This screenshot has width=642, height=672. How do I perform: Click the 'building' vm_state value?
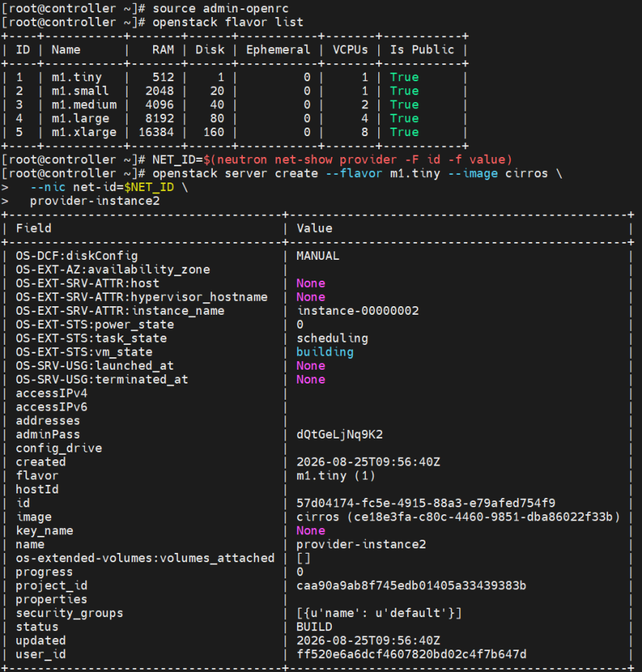pyautogui.click(x=325, y=352)
